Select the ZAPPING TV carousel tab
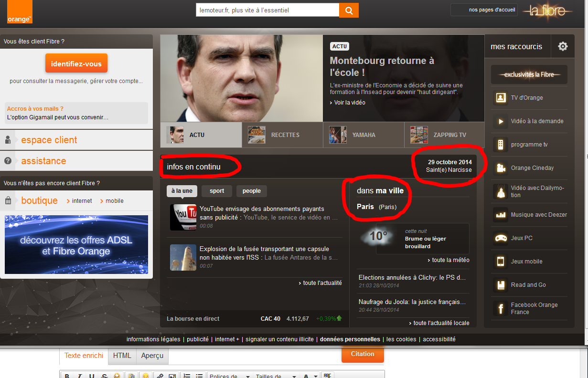The image size is (588, 378). tap(444, 135)
